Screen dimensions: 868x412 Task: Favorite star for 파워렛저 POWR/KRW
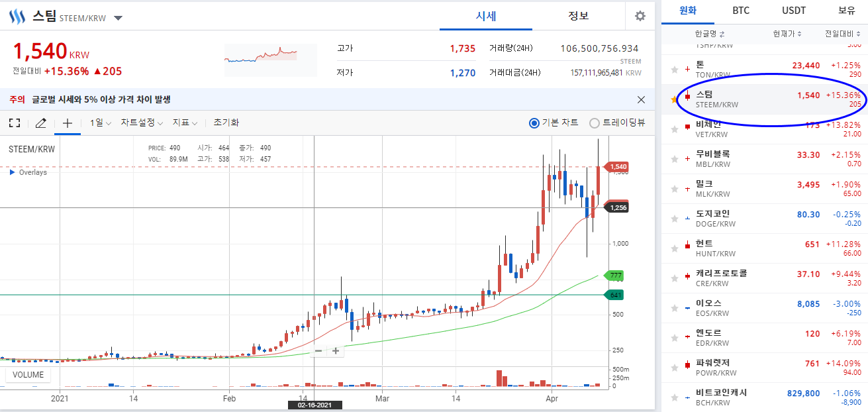(675, 367)
